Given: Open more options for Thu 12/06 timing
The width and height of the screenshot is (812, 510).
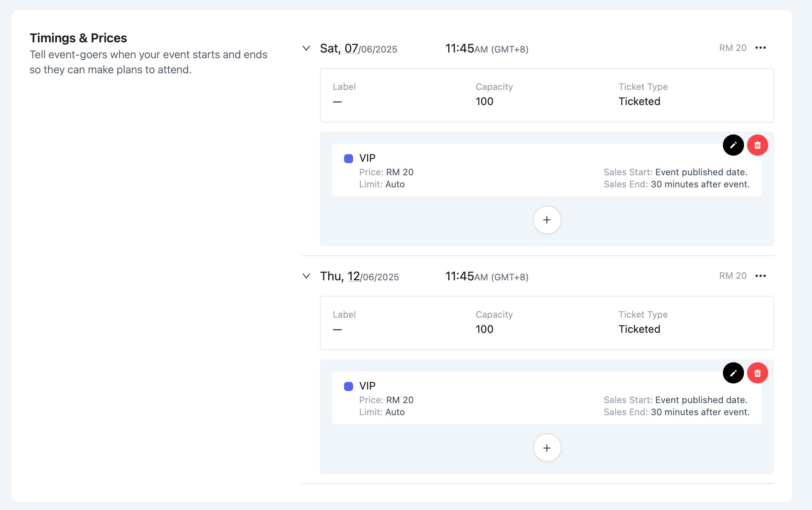Looking at the screenshot, I should tap(760, 276).
